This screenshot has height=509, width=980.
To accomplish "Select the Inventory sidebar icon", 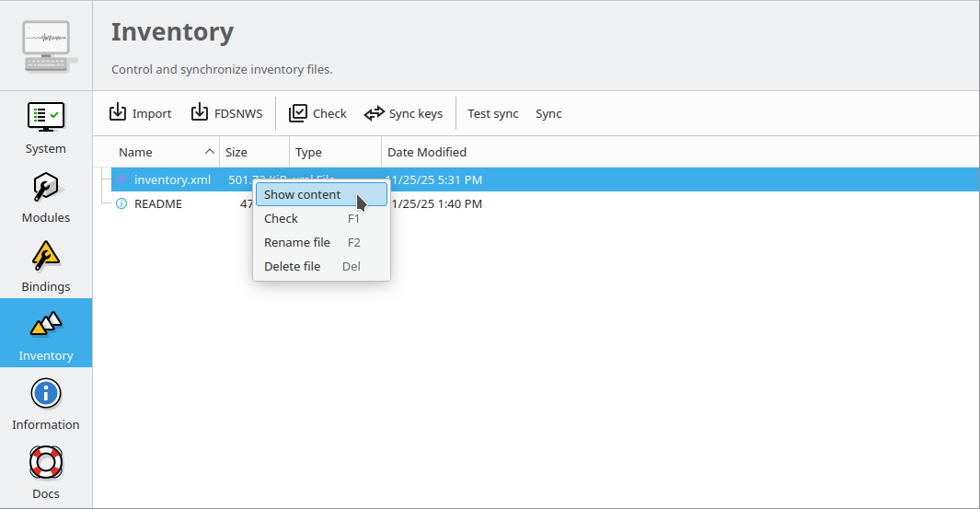I will click(x=45, y=325).
